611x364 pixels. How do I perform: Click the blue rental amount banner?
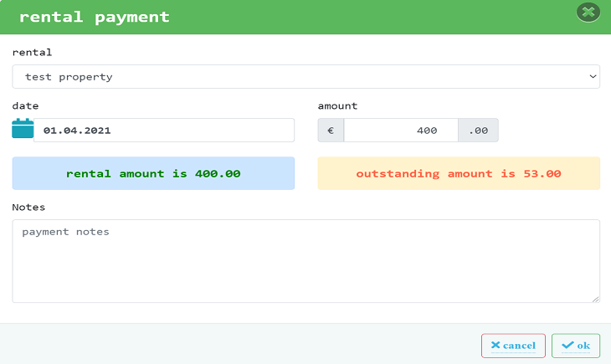point(153,173)
